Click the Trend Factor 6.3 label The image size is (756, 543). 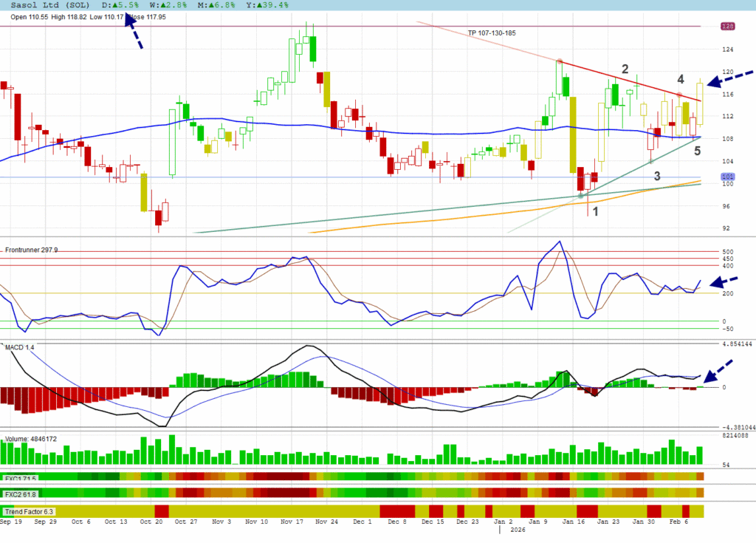[29, 511]
